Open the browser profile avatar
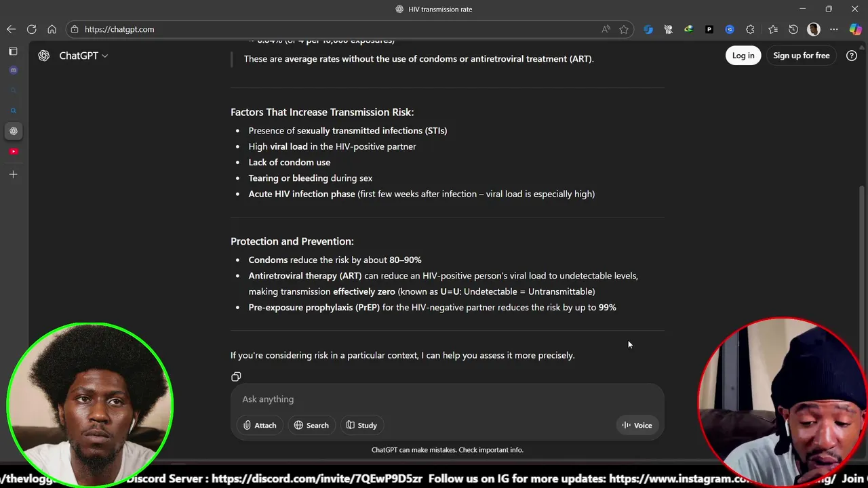Image resolution: width=868 pixels, height=488 pixels. [814, 29]
